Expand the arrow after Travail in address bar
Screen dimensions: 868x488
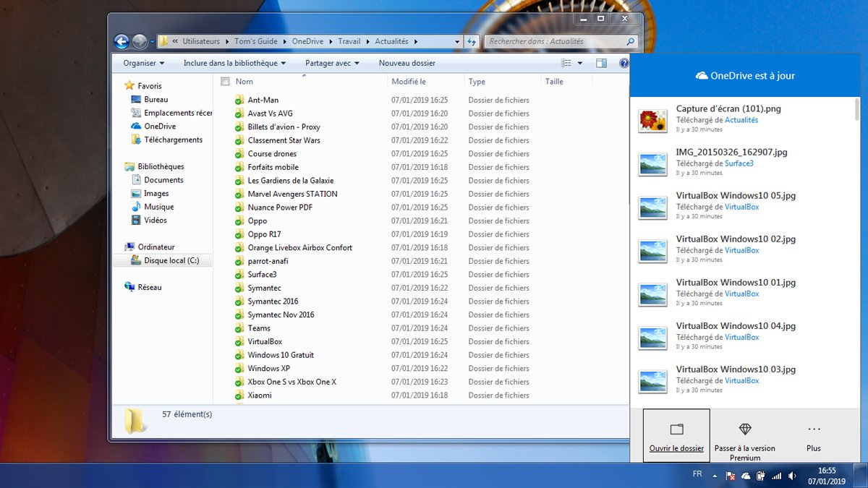(367, 42)
